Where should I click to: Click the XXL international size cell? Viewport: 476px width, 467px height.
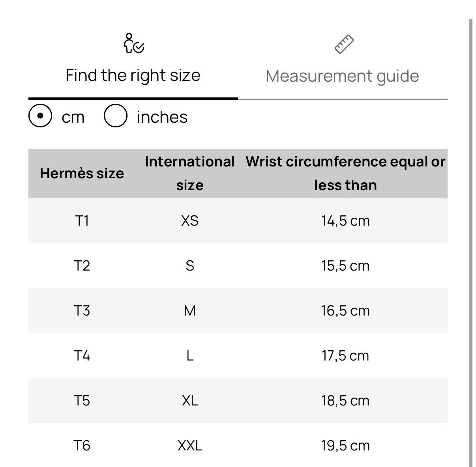pos(190,446)
